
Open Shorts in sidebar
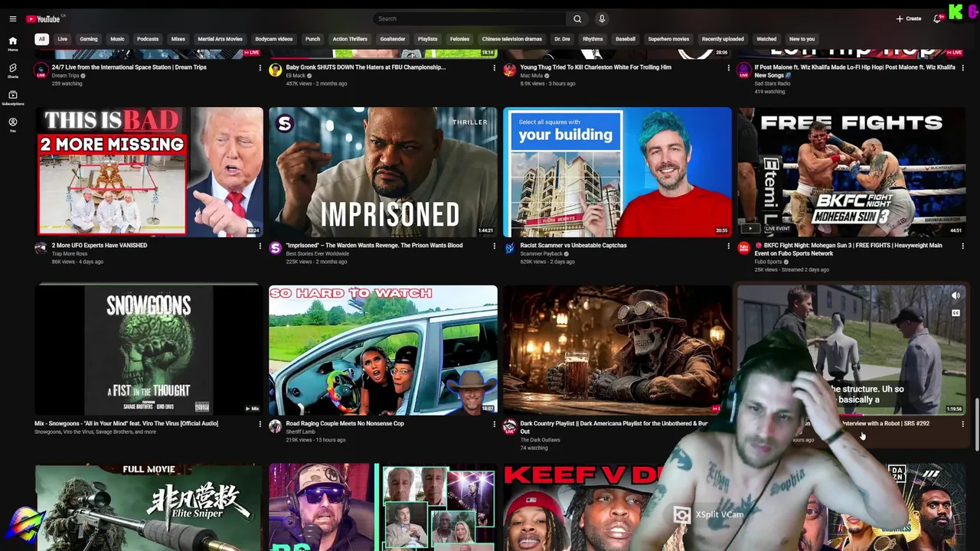coord(12,70)
